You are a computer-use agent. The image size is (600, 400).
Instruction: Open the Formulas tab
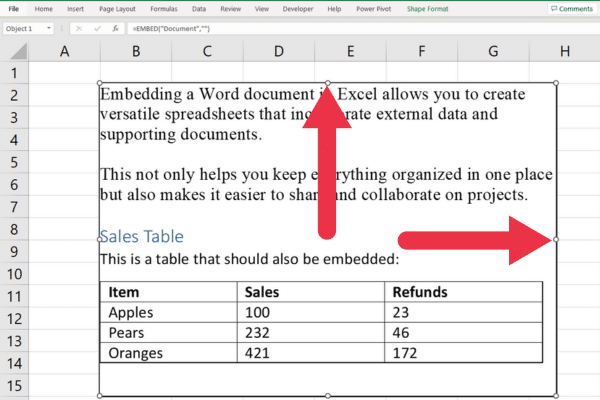click(164, 9)
